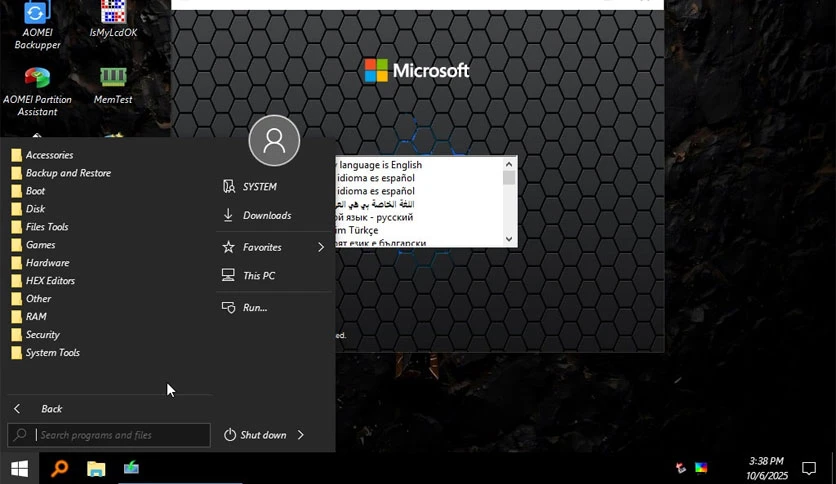Click the taskbar installer window icon
Viewport: 836px width, 484px height.
coord(131,469)
